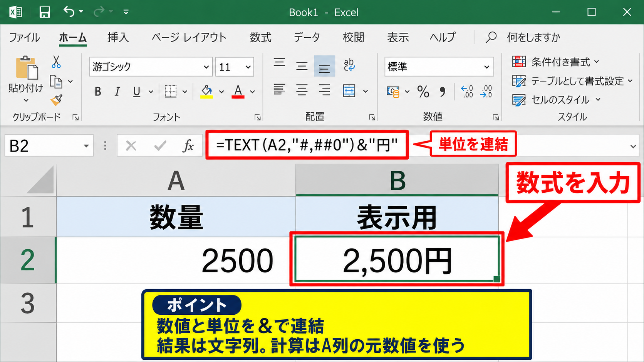Toggle Bold formatting

(x=98, y=92)
